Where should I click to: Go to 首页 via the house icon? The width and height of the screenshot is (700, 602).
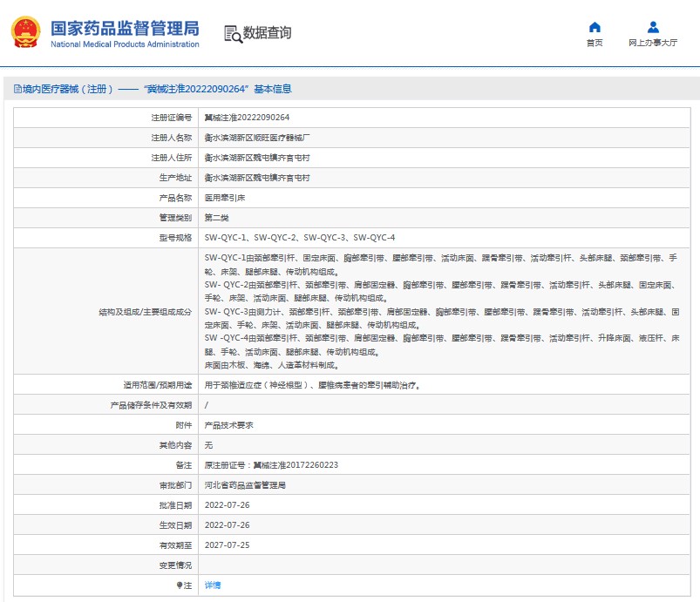[595, 27]
